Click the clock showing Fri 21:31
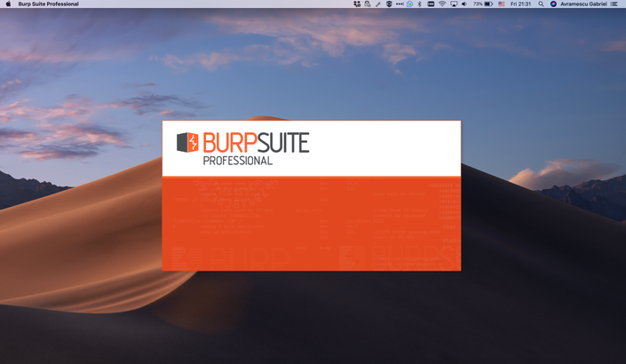 click(x=520, y=4)
